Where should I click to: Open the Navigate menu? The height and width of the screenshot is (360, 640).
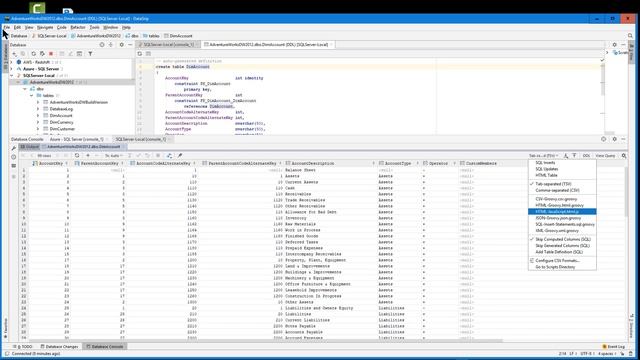click(45, 27)
